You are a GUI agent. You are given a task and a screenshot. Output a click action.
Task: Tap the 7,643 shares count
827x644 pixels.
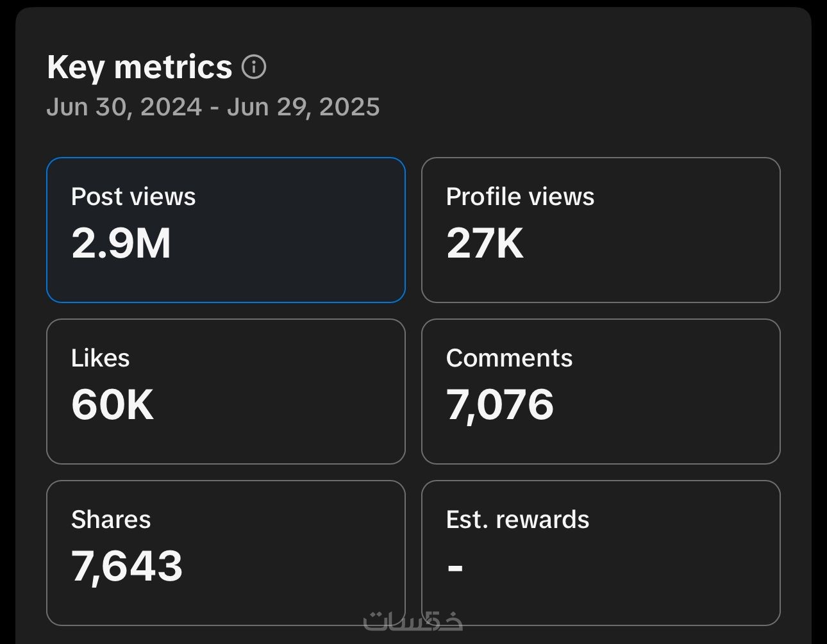pos(127,566)
